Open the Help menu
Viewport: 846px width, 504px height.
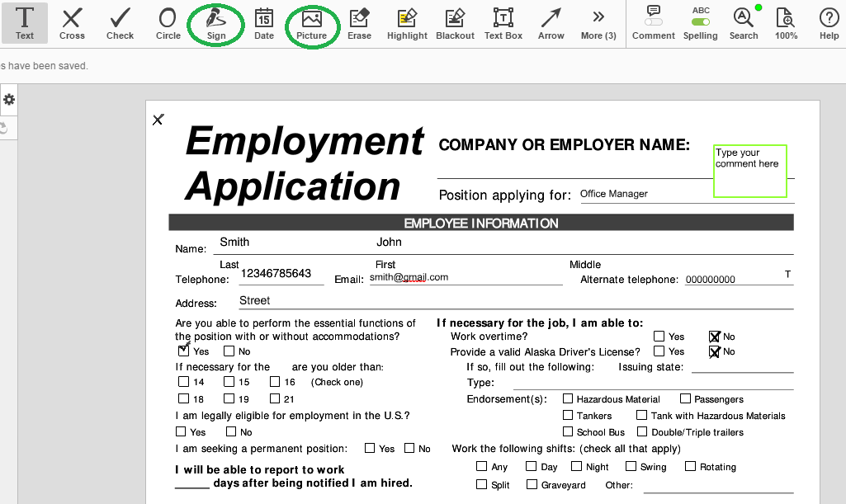pyautogui.click(x=829, y=23)
